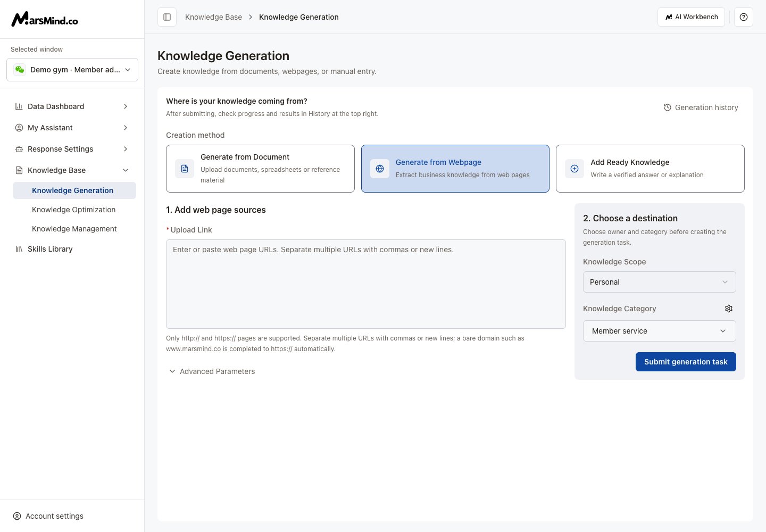This screenshot has height=532, width=766.
Task: Open Knowledge Generation in the sidebar
Action: [74, 190]
